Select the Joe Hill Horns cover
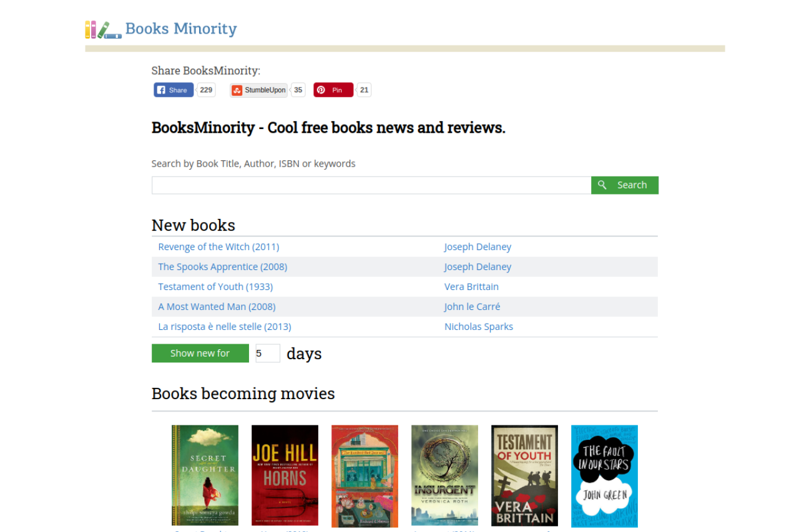The image size is (799, 532). tap(285, 475)
